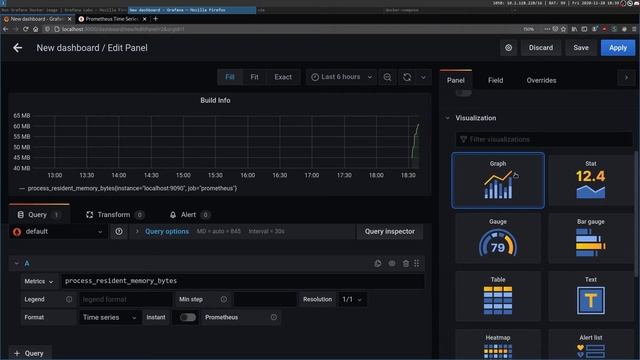Open the Last 6 hours time picker
The width and height of the screenshot is (640, 360).
(341, 77)
